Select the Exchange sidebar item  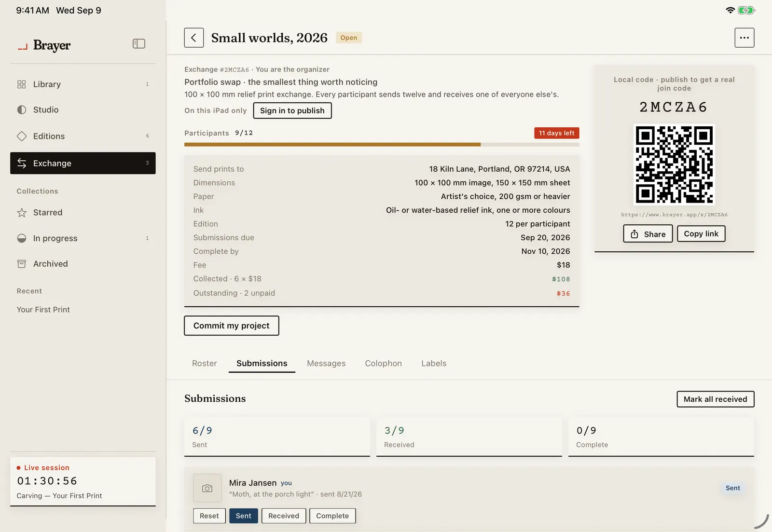(83, 163)
